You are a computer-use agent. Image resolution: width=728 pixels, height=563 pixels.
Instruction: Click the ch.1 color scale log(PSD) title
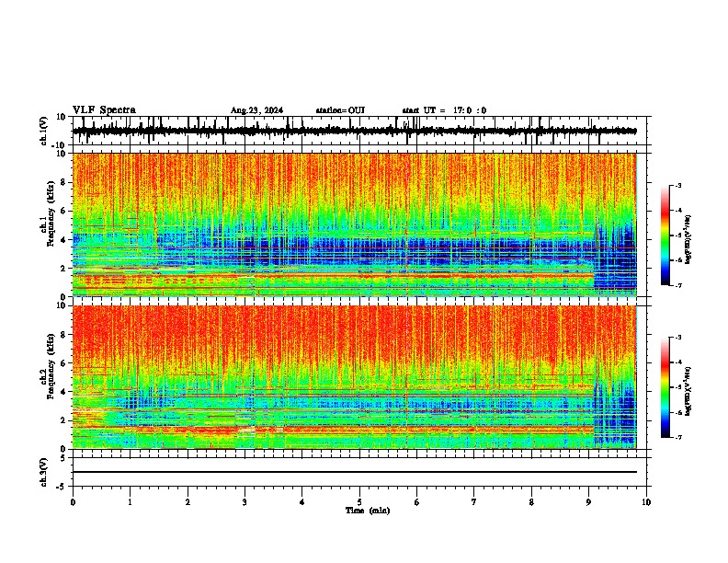688,240
